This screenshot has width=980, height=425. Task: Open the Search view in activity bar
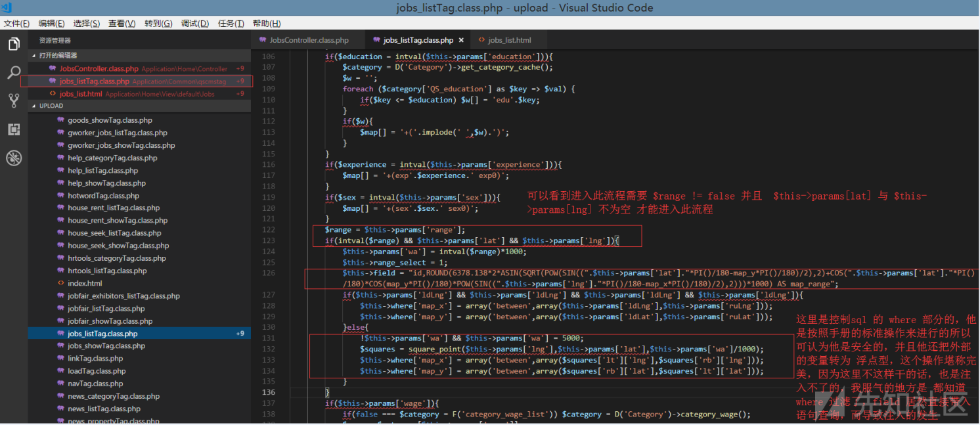pyautogui.click(x=14, y=72)
